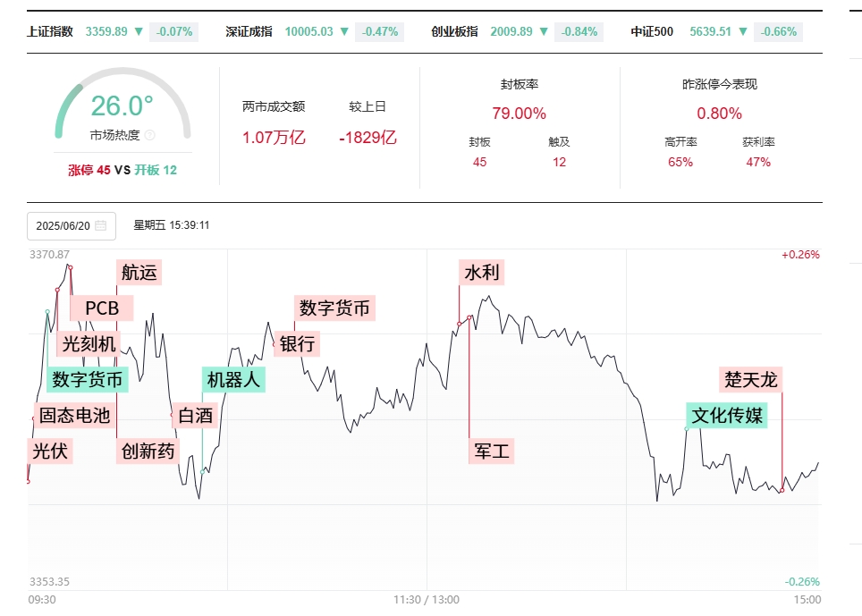Click the 银行 sector tag

(x=297, y=344)
